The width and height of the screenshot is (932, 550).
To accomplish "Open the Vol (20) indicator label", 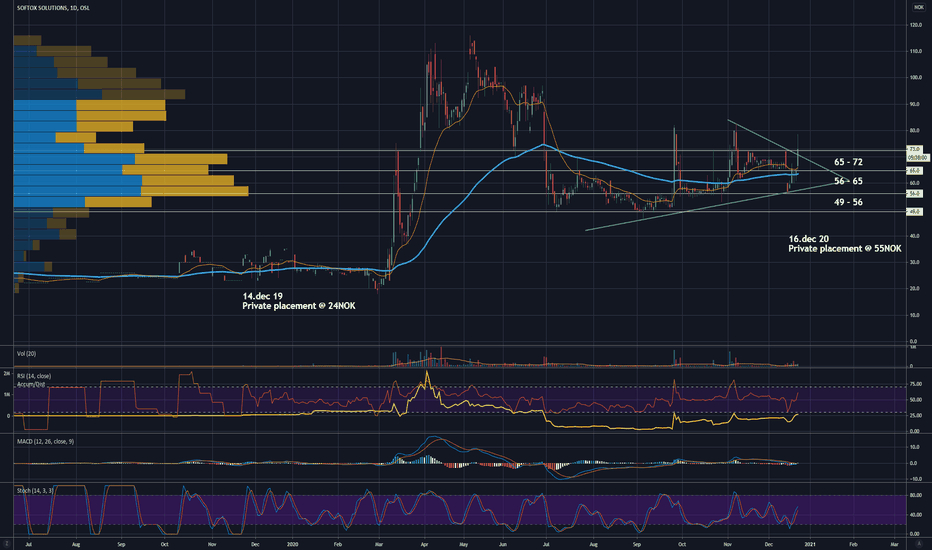I will pyautogui.click(x=26, y=354).
